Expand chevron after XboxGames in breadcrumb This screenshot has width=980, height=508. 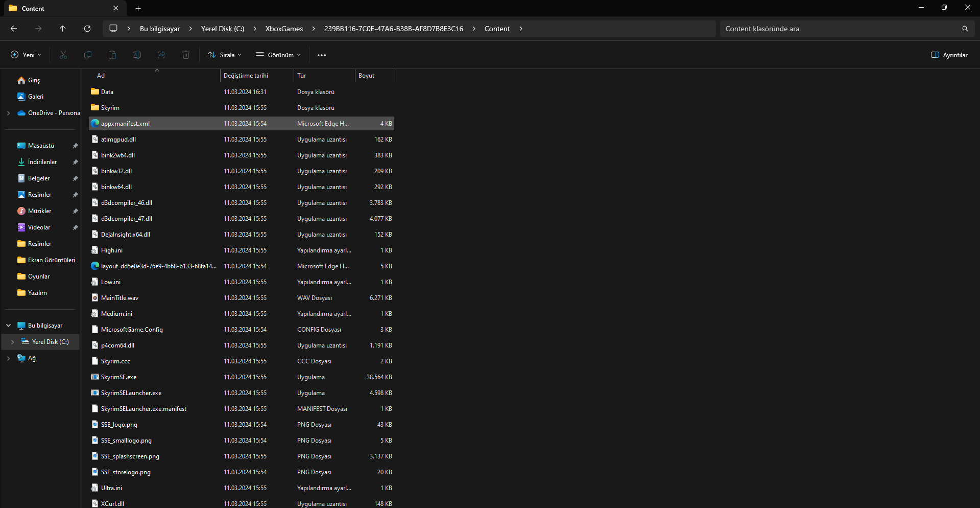point(313,29)
